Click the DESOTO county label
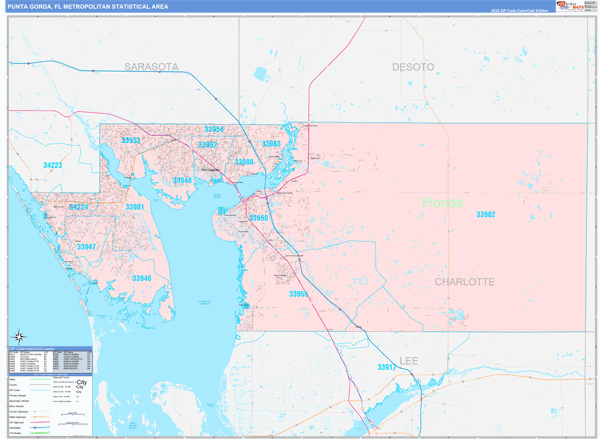The width and height of the screenshot is (600, 439). (412, 66)
